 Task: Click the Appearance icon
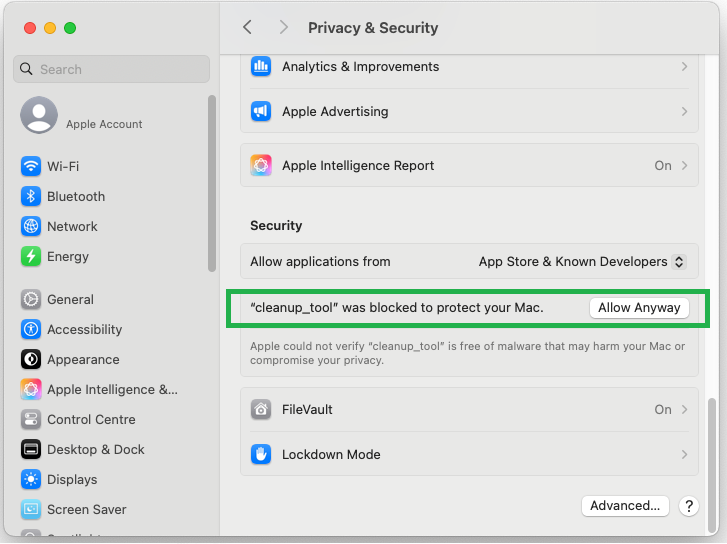[31, 359]
